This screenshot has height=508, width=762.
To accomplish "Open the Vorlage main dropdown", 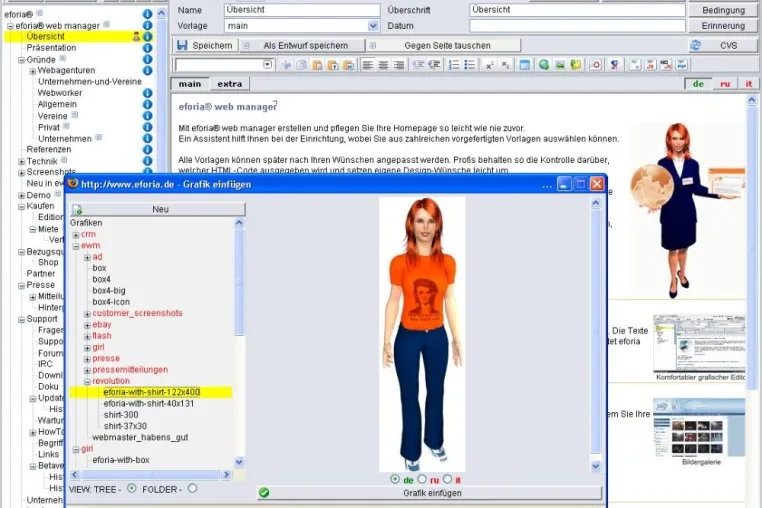I will point(373,26).
